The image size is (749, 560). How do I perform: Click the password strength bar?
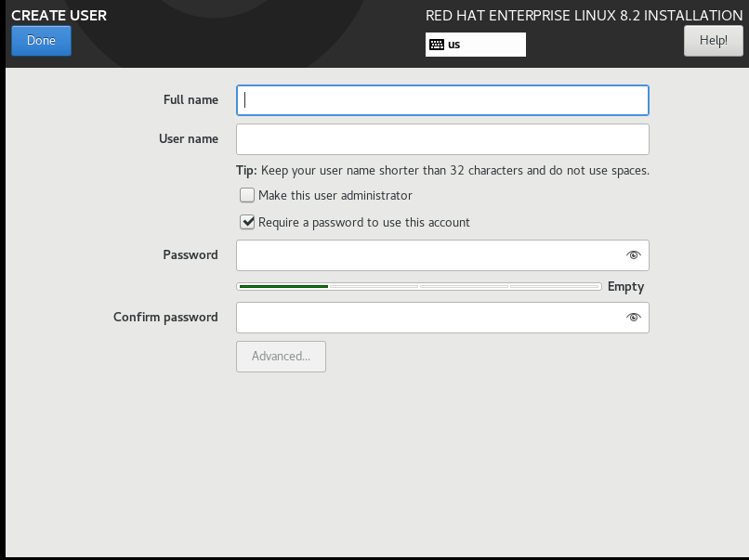[419, 286]
